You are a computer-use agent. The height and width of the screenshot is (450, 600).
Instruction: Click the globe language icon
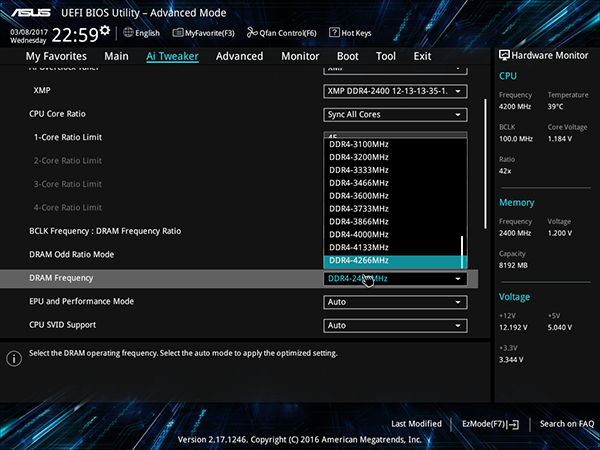(x=128, y=33)
